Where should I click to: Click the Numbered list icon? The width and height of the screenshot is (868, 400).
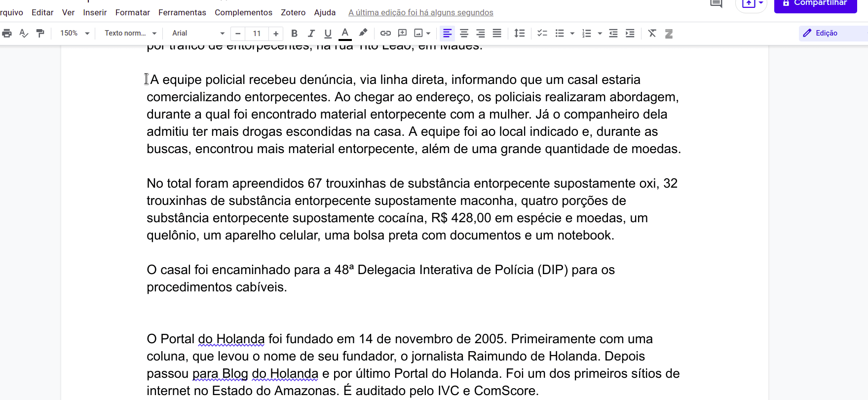(587, 33)
